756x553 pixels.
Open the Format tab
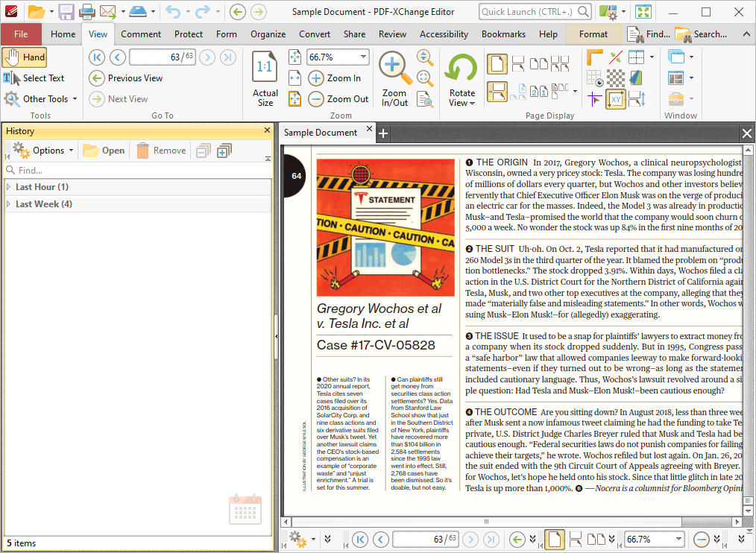point(593,34)
